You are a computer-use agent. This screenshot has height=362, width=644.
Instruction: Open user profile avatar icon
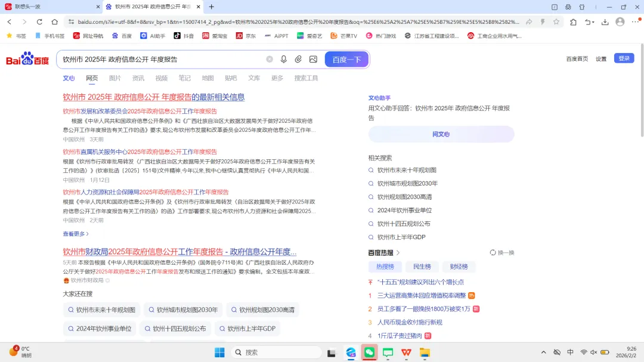point(620,22)
